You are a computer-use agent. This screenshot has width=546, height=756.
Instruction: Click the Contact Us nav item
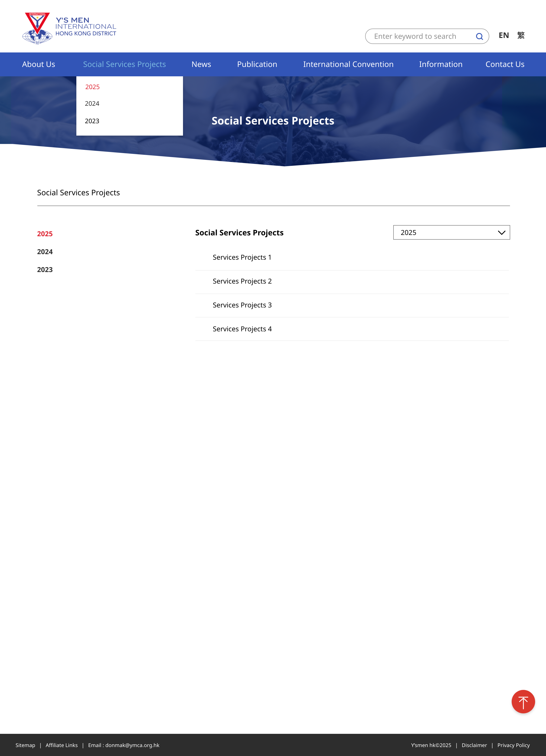point(504,64)
